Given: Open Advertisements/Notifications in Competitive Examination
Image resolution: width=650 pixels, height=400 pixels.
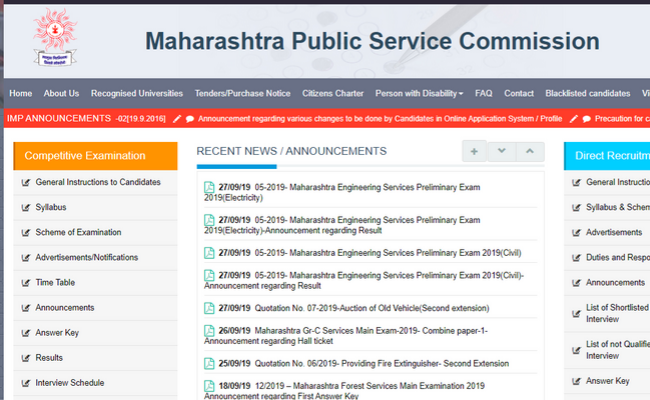Looking at the screenshot, I should [x=86, y=257].
